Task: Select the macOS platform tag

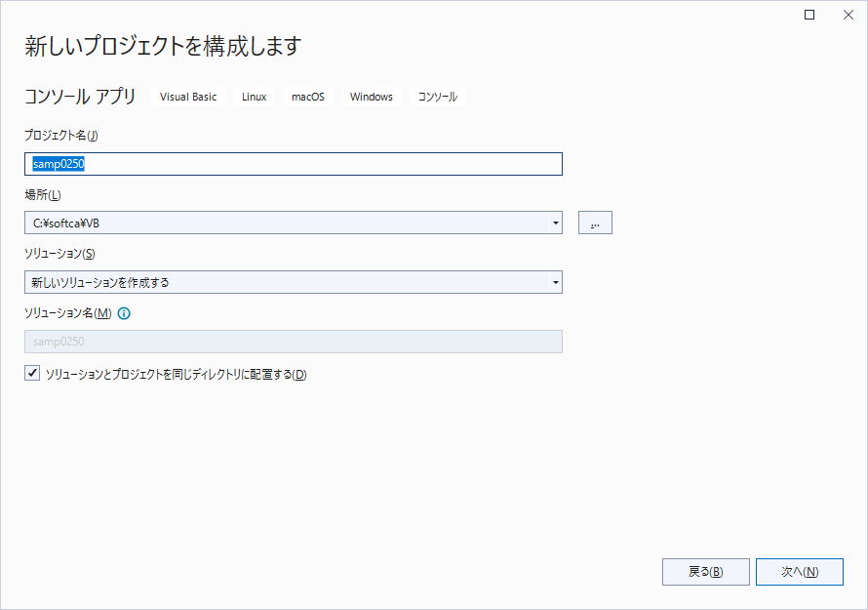Action: (x=307, y=97)
